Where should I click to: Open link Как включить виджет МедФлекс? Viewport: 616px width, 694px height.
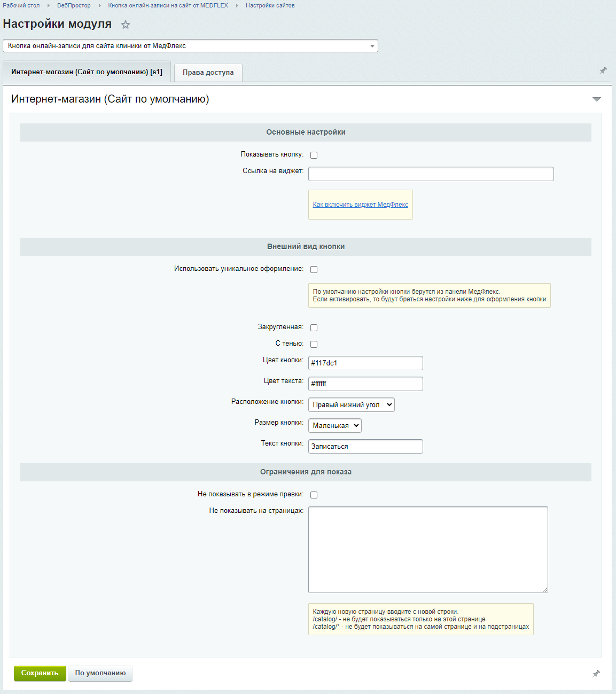[361, 205]
